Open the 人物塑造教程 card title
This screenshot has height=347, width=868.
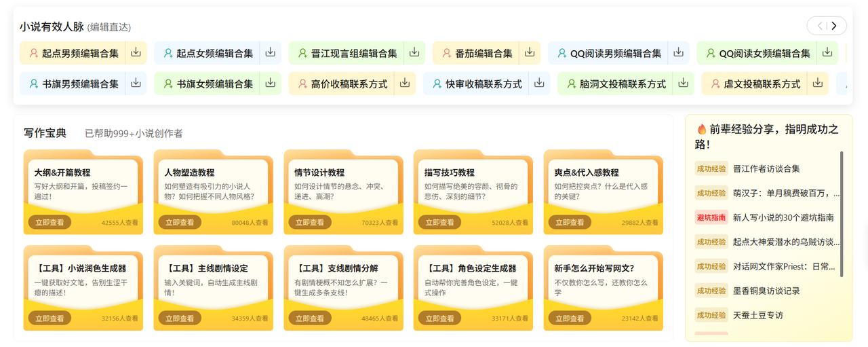189,172
